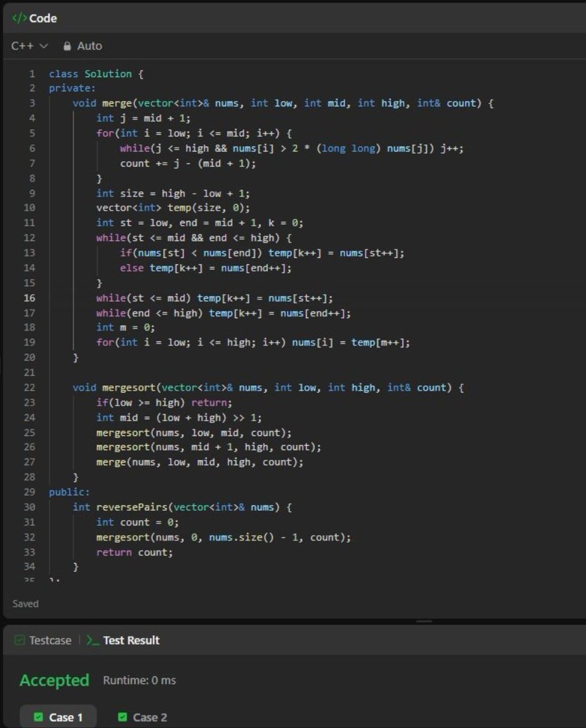This screenshot has width=586, height=728.
Task: Switch to the Test Result tab
Action: 123,640
